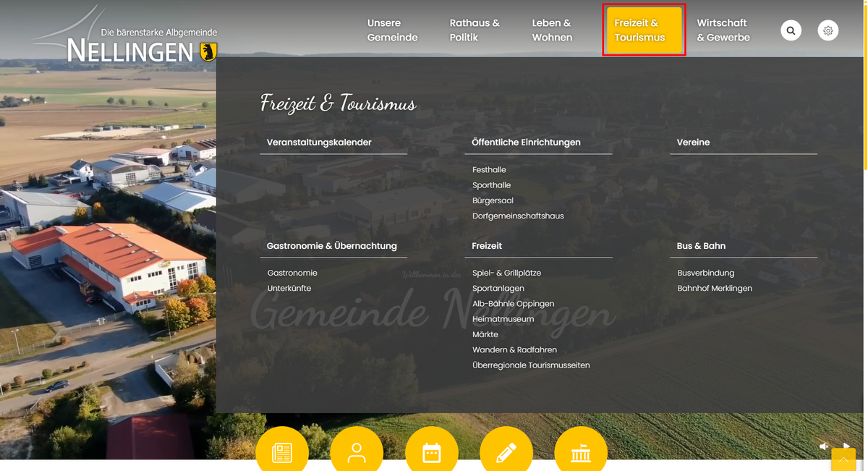
Task: Open the Unsere Gemeinde menu
Action: (x=393, y=30)
